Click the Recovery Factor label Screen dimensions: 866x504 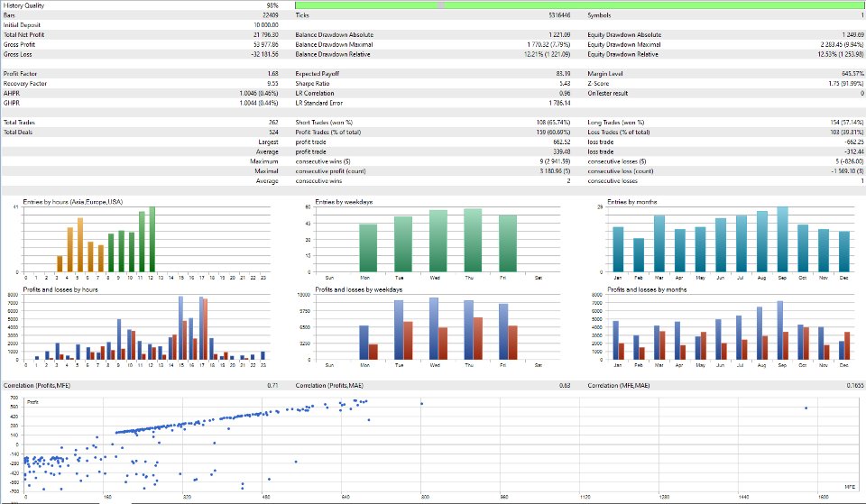click(25, 83)
